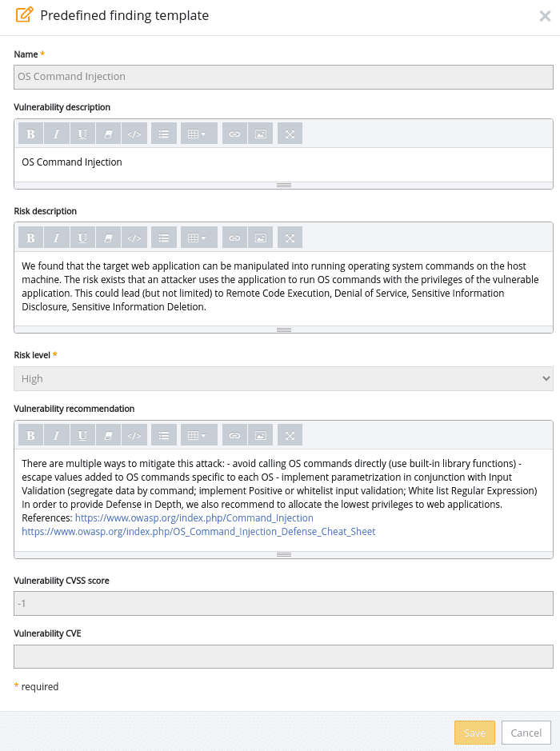Open the table insert dropdown in Vulnerability description
Viewport: 560px width, 751px height.
[x=198, y=134]
